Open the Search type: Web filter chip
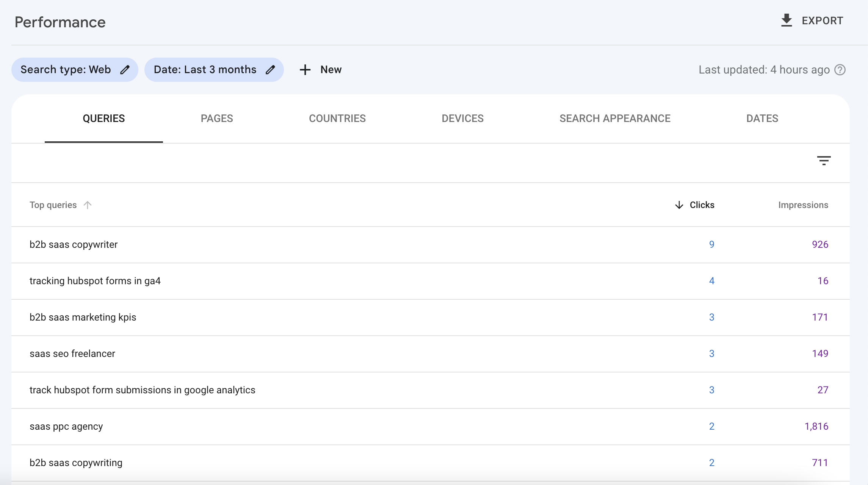This screenshot has width=868, height=485. click(x=66, y=70)
